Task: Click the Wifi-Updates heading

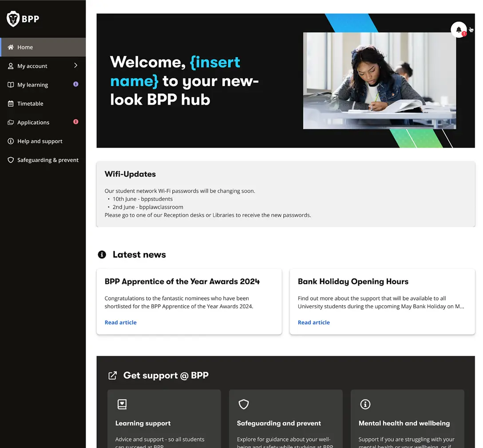Action: pyautogui.click(x=130, y=174)
